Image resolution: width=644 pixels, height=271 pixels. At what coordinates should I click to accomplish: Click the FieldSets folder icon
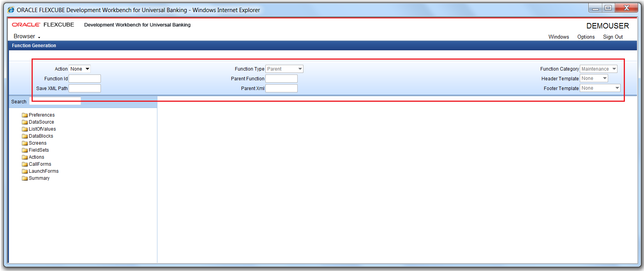(25, 150)
